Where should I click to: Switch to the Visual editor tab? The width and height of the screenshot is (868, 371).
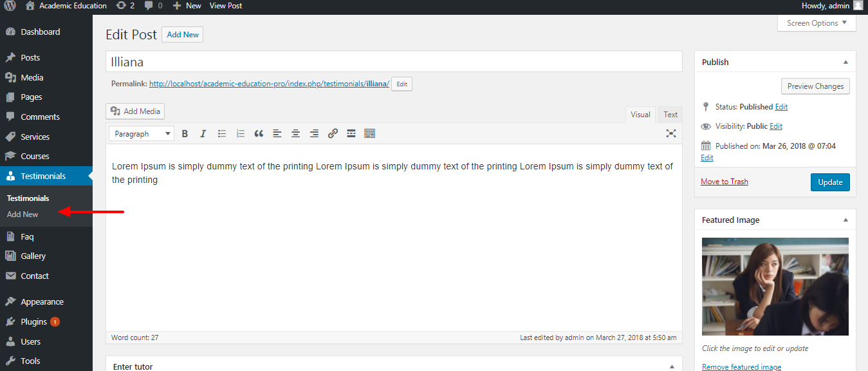[x=640, y=115]
